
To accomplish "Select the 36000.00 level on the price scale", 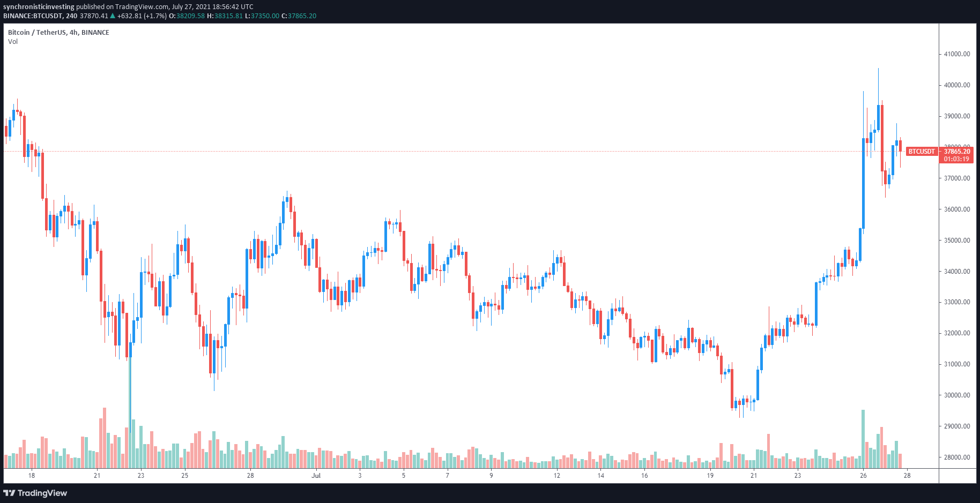I will tap(957, 209).
